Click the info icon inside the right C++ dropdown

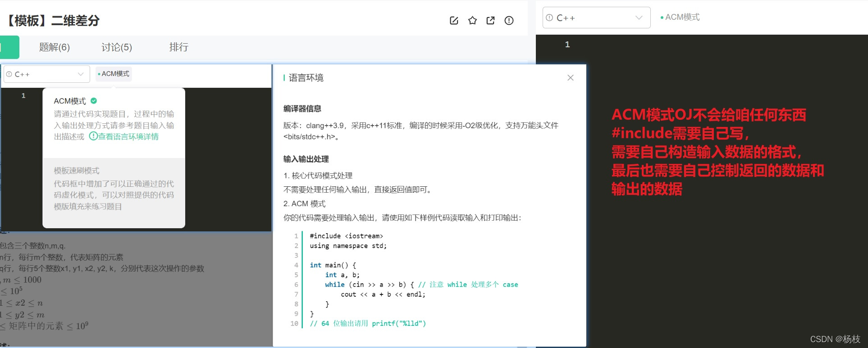pyautogui.click(x=549, y=18)
